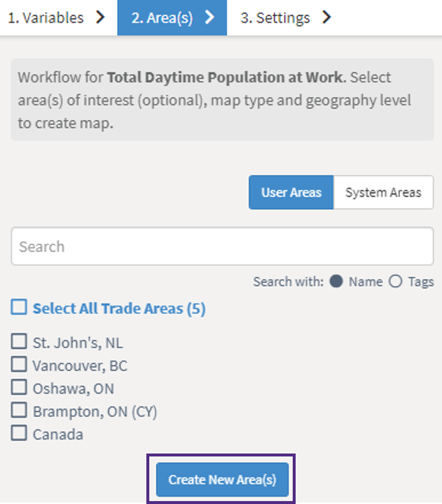Tick Select All Trade Areas checkbox
Screen dimensions: 442x504
tap(19, 307)
